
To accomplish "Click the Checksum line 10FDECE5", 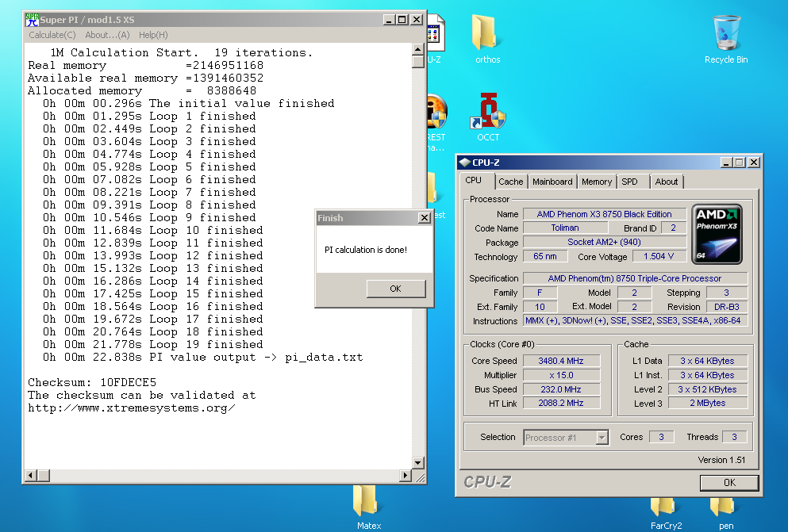I will tap(92, 382).
